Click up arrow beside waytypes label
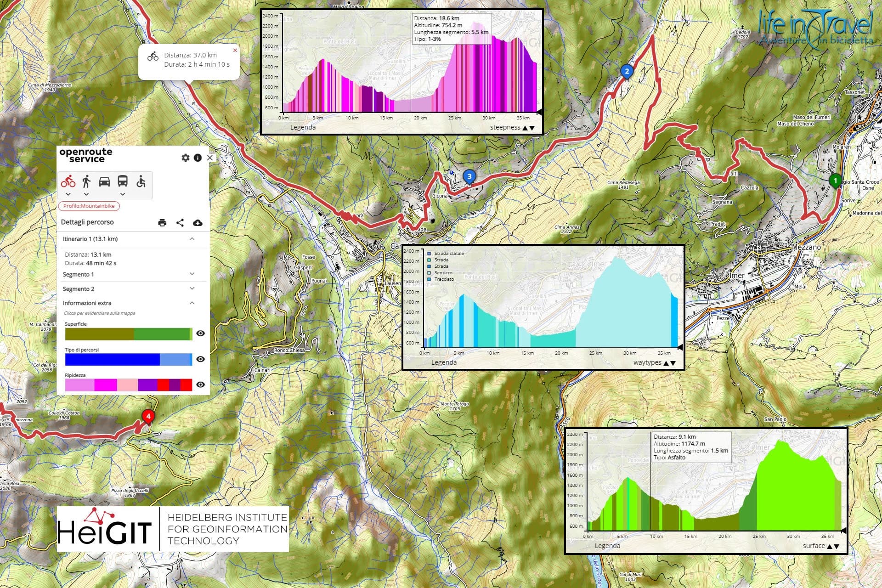The image size is (882, 588). pyautogui.click(x=666, y=363)
